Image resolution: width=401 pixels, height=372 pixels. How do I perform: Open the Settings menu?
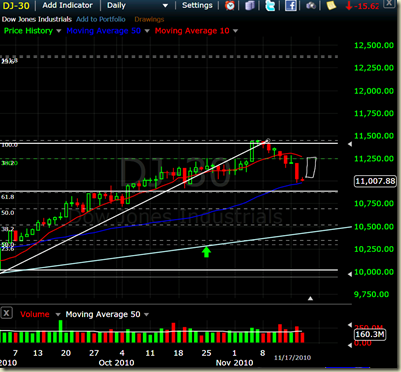click(197, 5)
